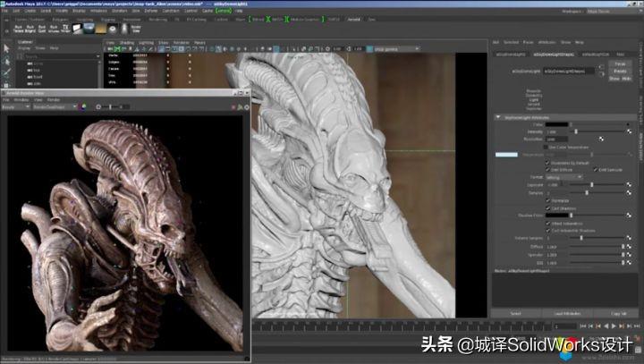The width and height of the screenshot is (644, 364).
Task: Toggle Illuminates by Default checkbox
Action: coord(548,163)
